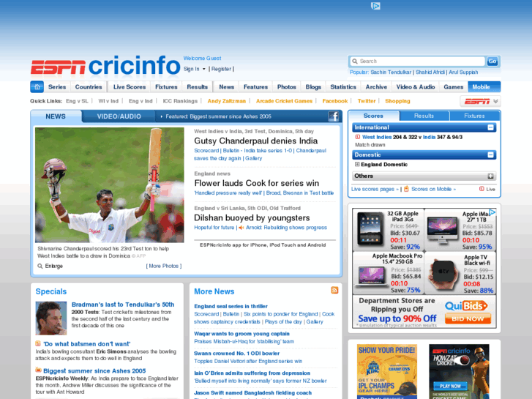Click the Show Your Pride IPL Champs ad
The height and width of the screenshot is (399, 532).
click(x=387, y=371)
